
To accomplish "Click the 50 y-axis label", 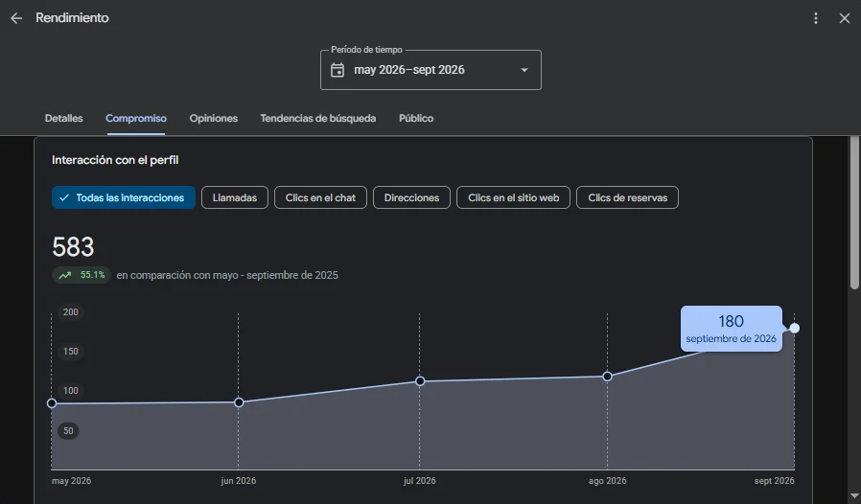I will 68,431.
